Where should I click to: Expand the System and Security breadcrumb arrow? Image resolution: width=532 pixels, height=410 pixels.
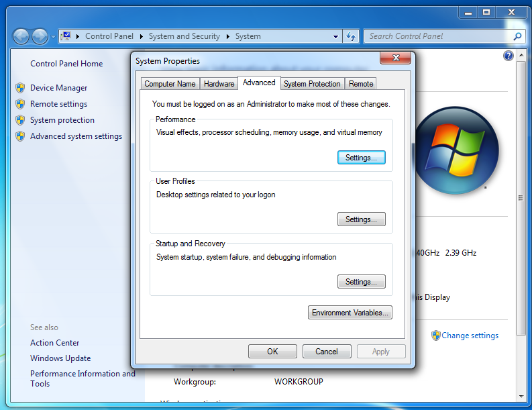(x=227, y=36)
